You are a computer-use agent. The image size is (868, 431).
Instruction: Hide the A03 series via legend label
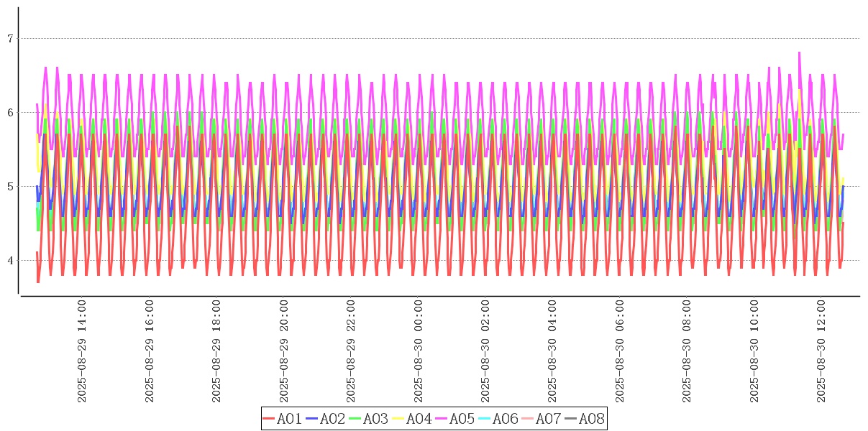point(375,419)
